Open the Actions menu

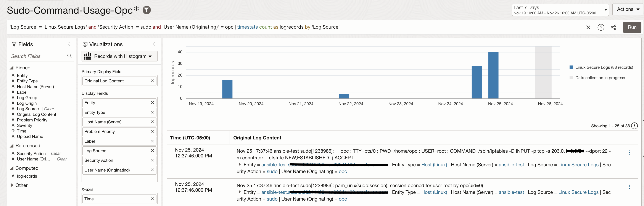coord(628,10)
